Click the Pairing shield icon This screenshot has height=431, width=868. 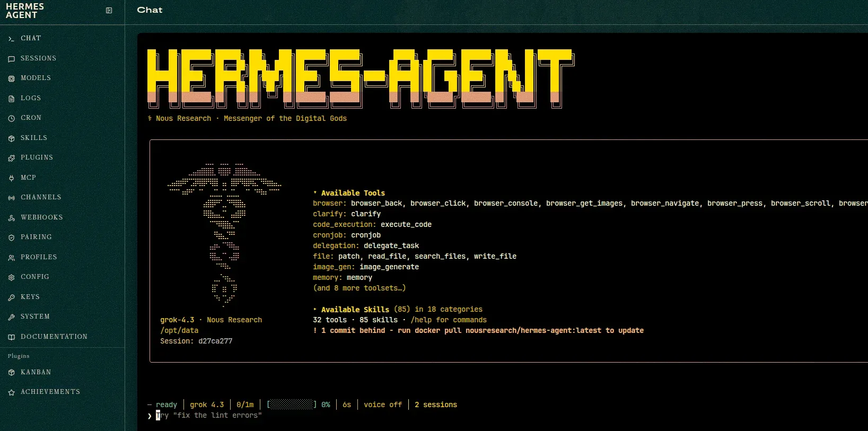click(11, 238)
